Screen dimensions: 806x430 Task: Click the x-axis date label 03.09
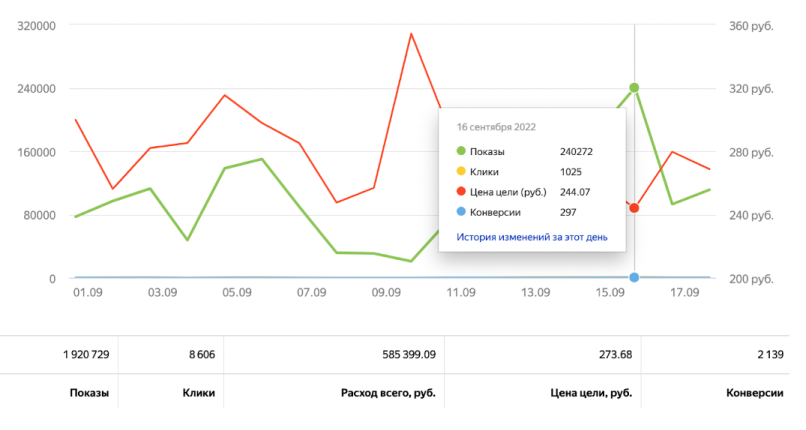click(x=162, y=292)
